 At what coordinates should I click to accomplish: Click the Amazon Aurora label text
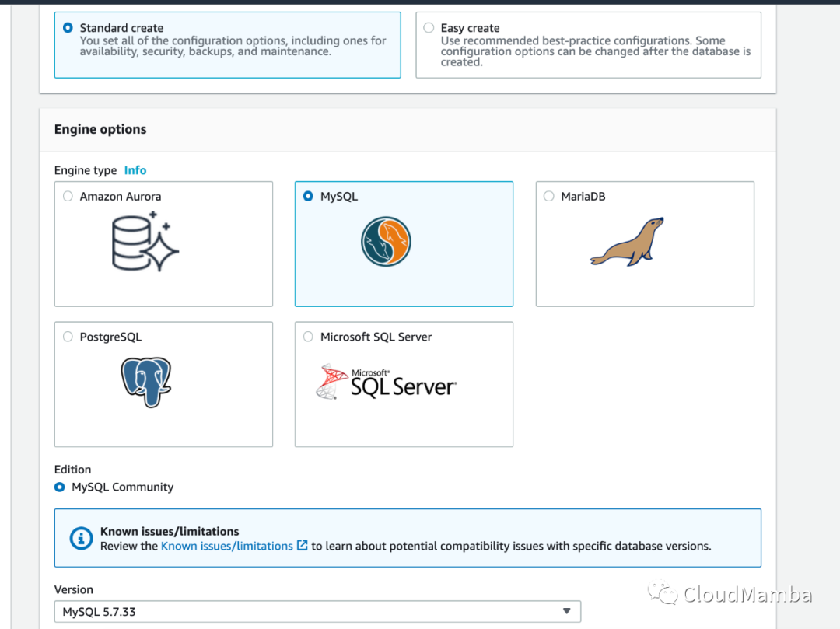121,197
